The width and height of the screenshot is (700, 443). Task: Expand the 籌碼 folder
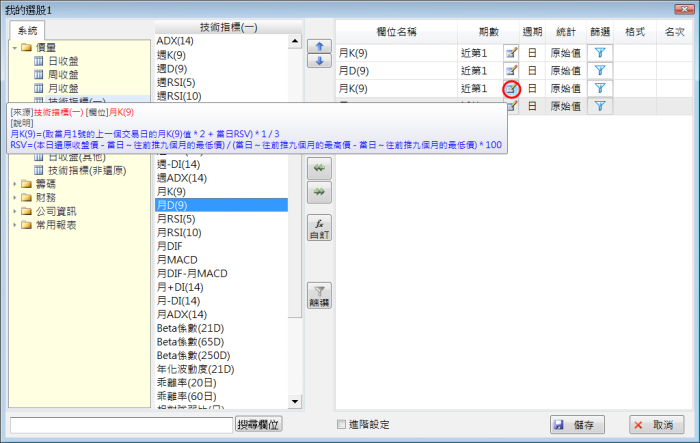tap(15, 184)
